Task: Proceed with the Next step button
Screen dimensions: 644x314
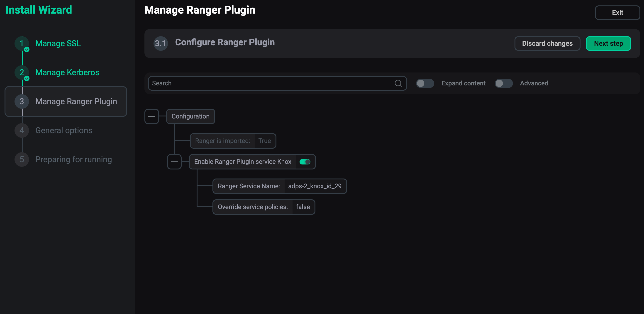Action: (608, 43)
